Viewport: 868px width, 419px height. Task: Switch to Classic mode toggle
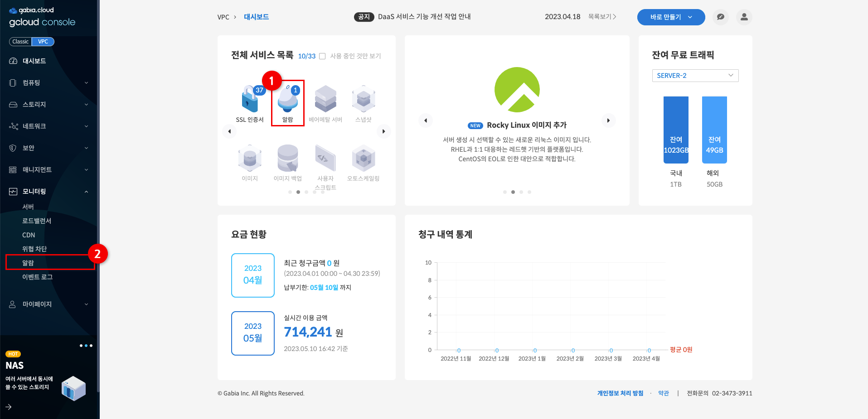(20, 42)
